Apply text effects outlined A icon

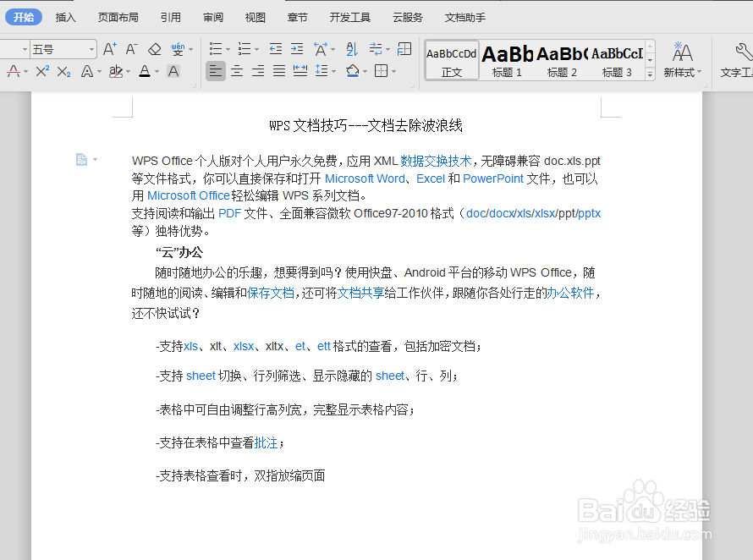[x=87, y=72]
